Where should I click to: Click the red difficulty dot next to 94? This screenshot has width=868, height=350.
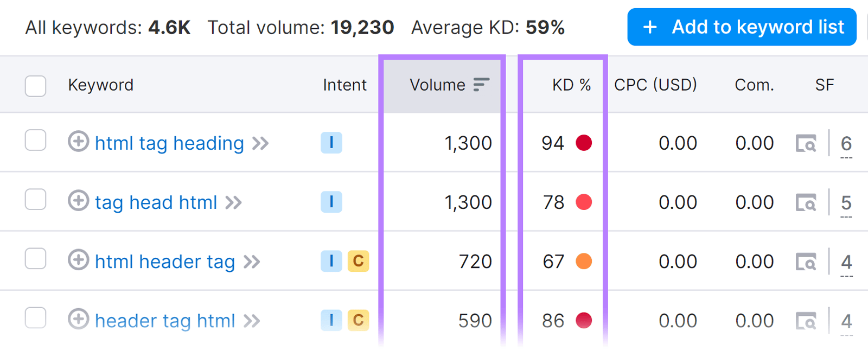tap(583, 143)
